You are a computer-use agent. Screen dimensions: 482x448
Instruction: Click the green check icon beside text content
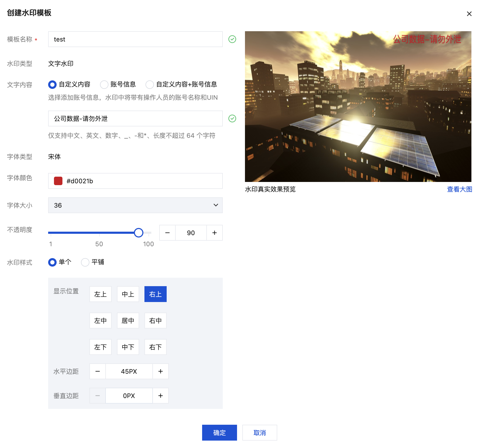[232, 118]
